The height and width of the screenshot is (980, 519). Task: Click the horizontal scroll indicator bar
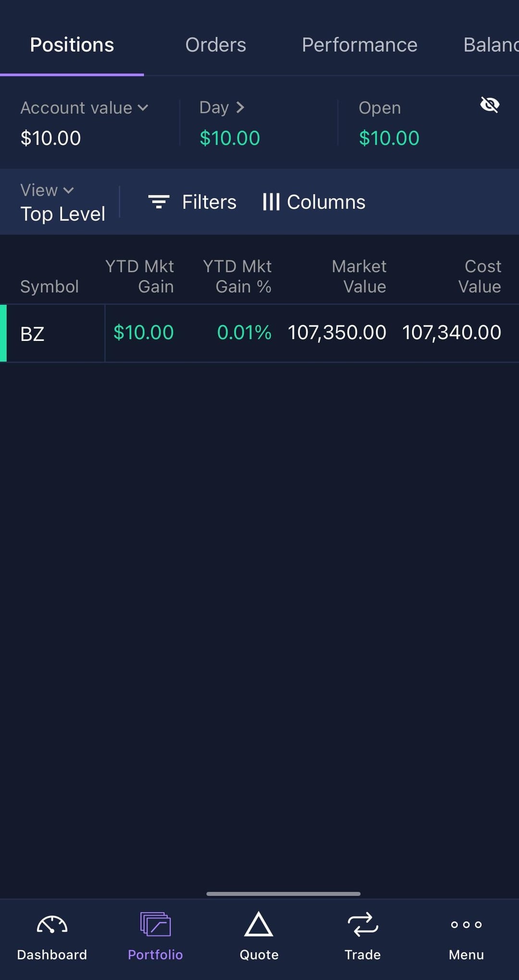click(x=283, y=894)
